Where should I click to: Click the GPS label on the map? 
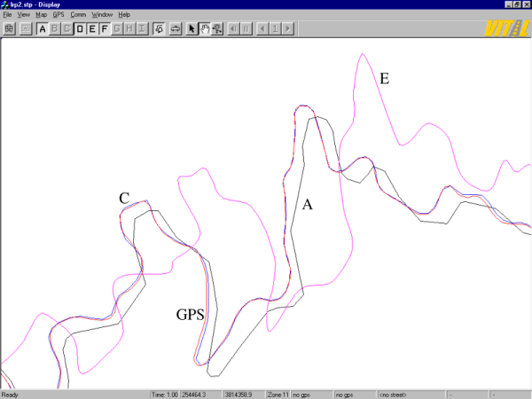(191, 314)
